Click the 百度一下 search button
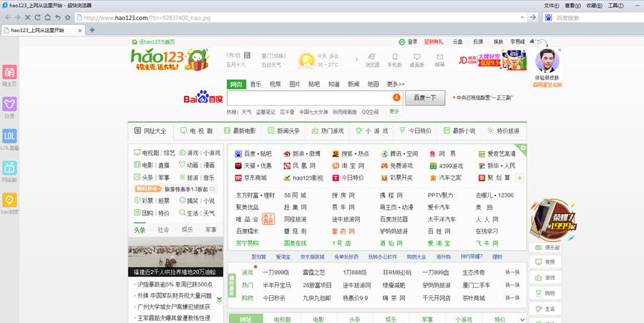 (x=425, y=98)
